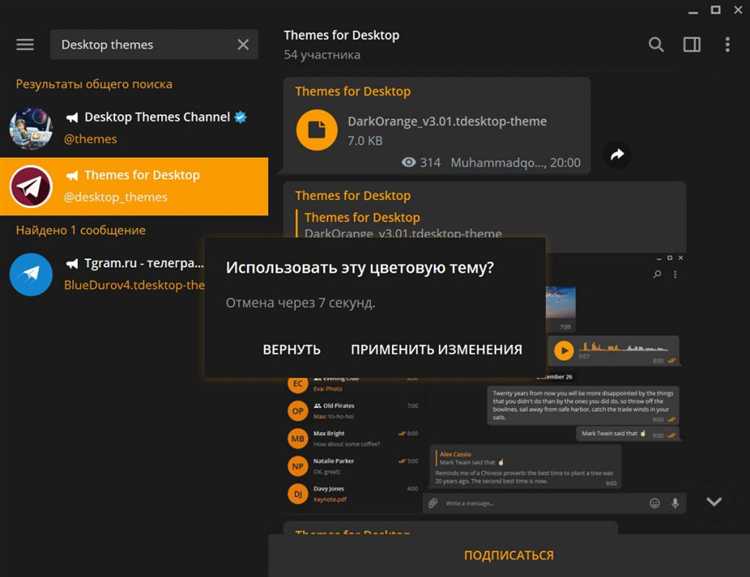Maximize the Telegram window
The image size is (750, 577).
(716, 10)
